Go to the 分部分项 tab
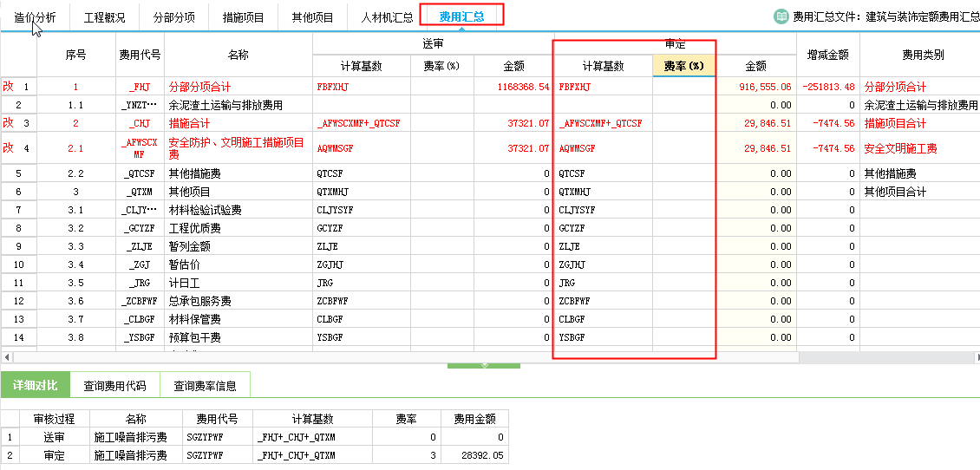The image size is (980, 470). coord(173,16)
